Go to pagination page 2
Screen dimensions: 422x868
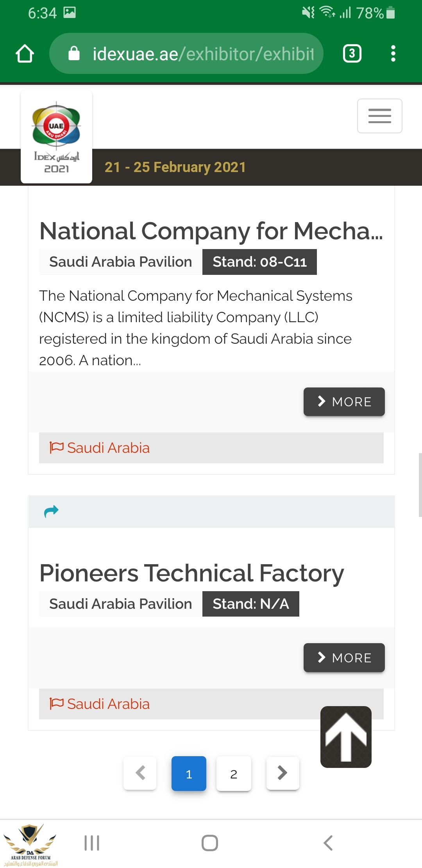(x=234, y=774)
